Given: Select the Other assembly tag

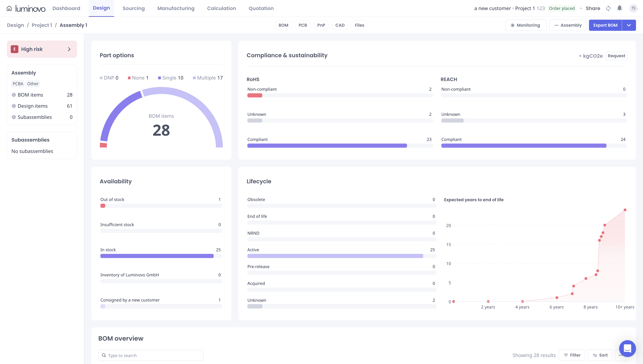Looking at the screenshot, I should (x=33, y=83).
